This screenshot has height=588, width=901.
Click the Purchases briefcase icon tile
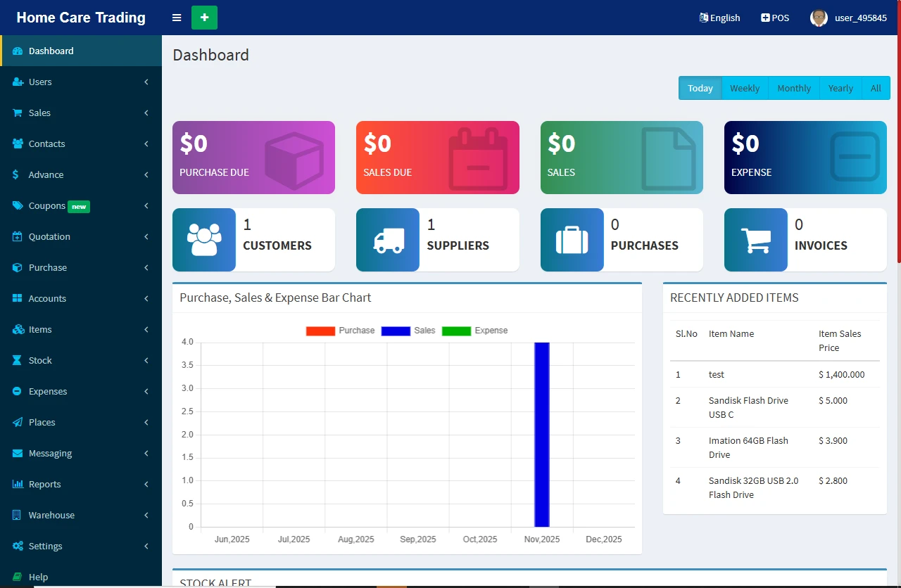(572, 240)
